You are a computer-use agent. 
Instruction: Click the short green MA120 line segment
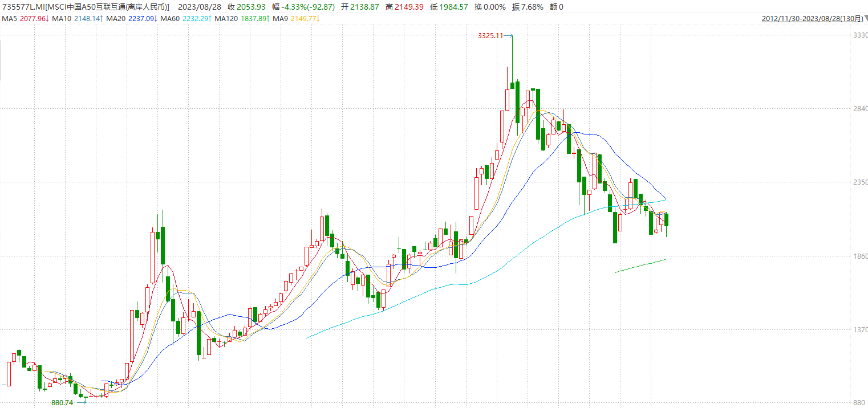tap(640, 266)
